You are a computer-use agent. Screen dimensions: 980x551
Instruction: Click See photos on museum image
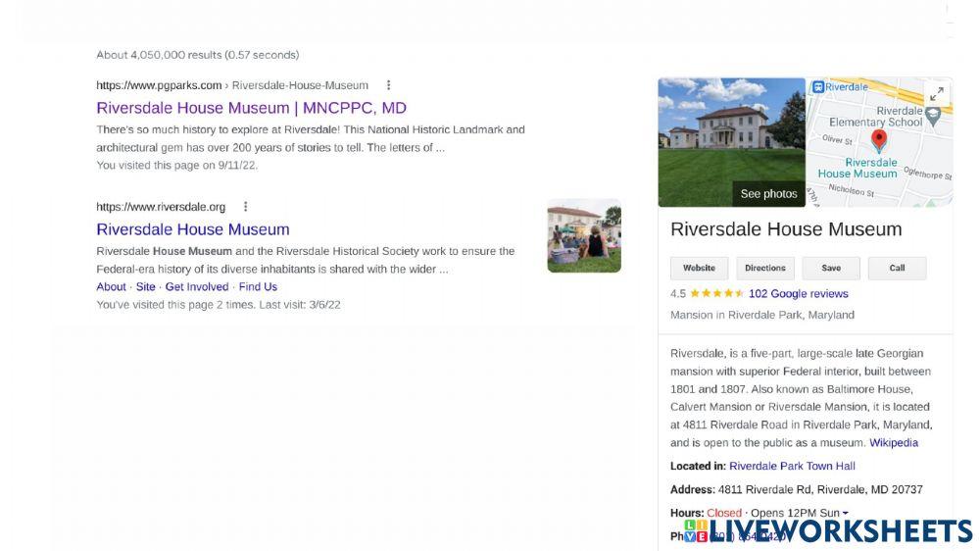click(x=768, y=194)
